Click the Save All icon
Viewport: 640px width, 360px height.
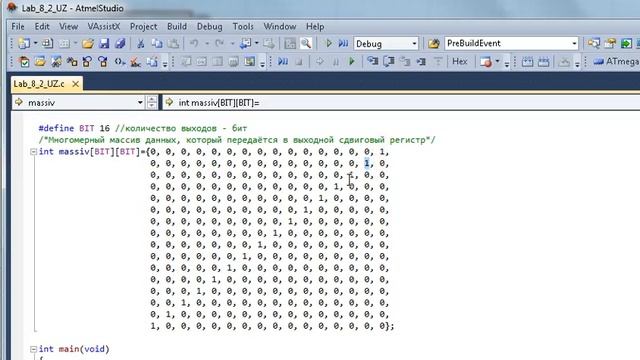tap(120, 43)
